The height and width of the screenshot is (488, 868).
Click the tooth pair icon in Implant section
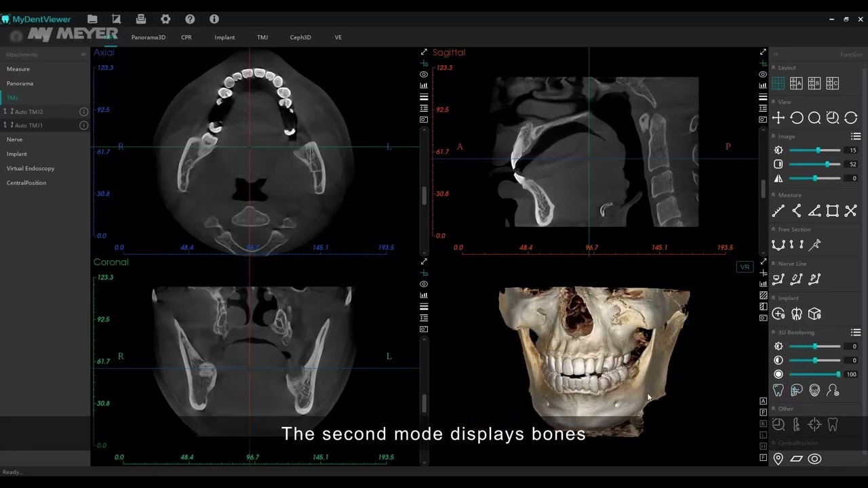pos(797,314)
